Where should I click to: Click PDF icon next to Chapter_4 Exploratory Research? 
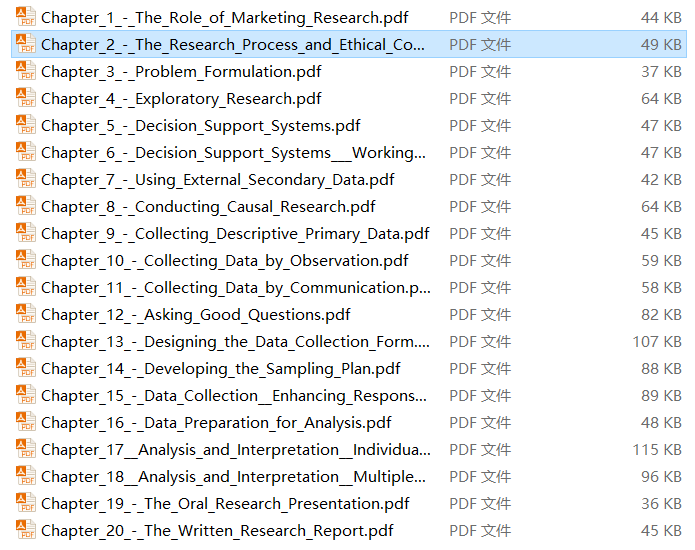coord(26,98)
